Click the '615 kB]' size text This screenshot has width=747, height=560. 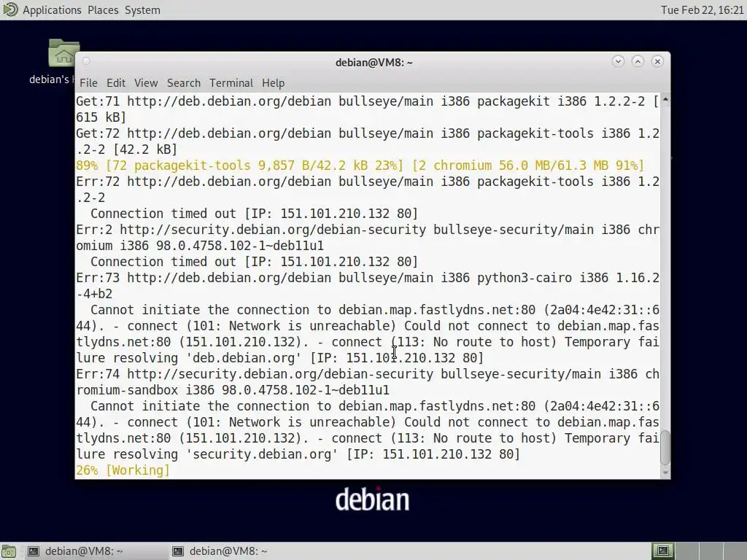(x=101, y=117)
